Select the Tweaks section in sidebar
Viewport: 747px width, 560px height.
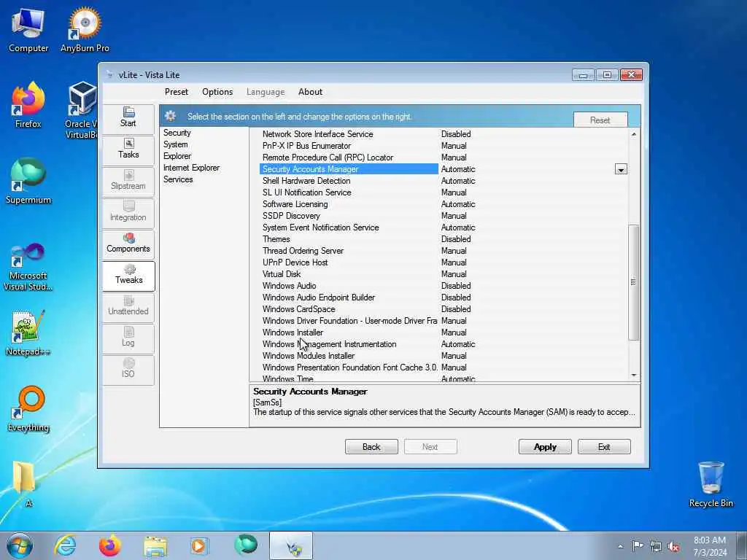(128, 275)
